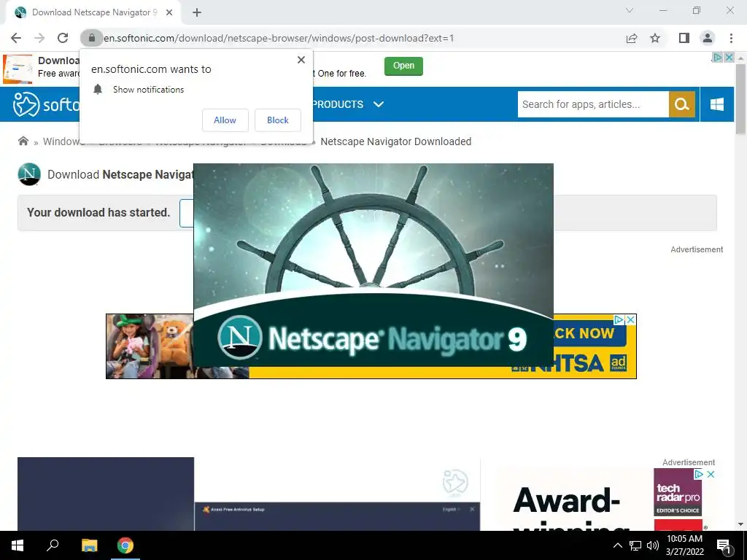Expand the Products dropdown menu
Viewport: 747px width, 560px height.
click(x=348, y=104)
